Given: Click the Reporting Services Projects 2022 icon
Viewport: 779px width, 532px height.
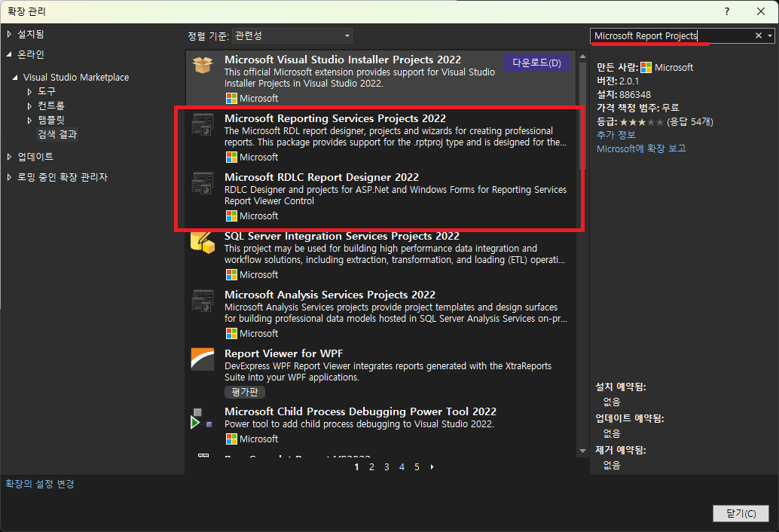Looking at the screenshot, I should [203, 124].
